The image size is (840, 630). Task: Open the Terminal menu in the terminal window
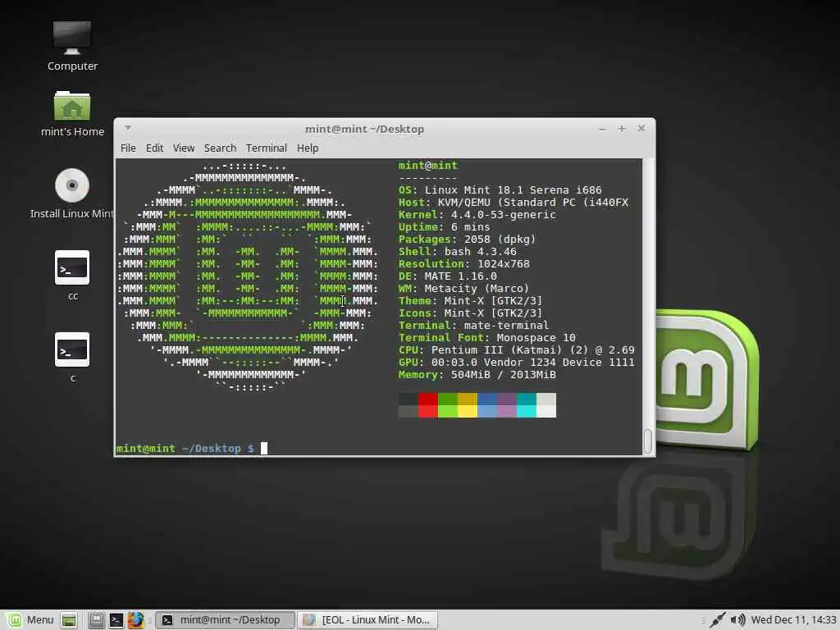267,148
